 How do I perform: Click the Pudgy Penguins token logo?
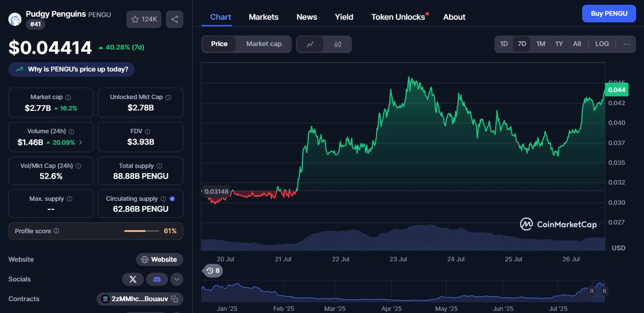coord(14,19)
